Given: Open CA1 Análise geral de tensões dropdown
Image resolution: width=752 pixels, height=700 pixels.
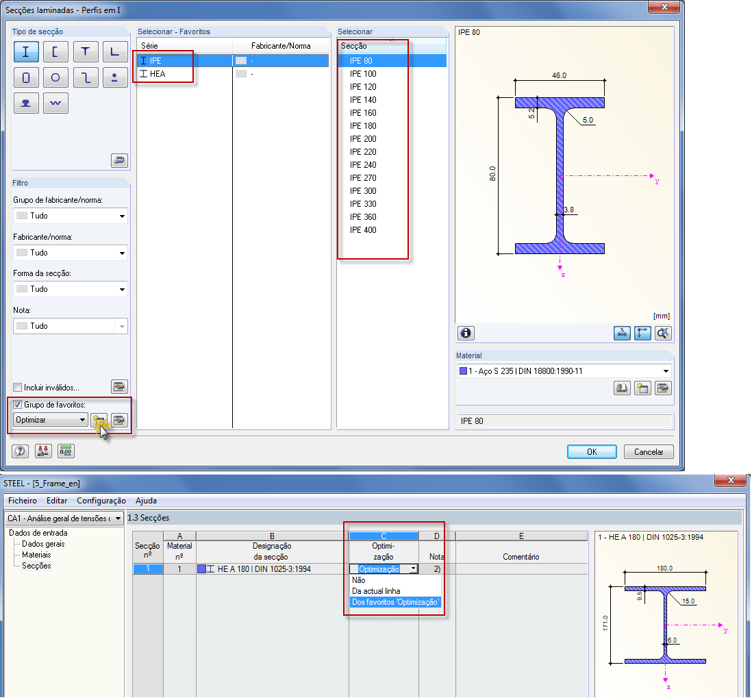Looking at the screenshot, I should coord(65,518).
